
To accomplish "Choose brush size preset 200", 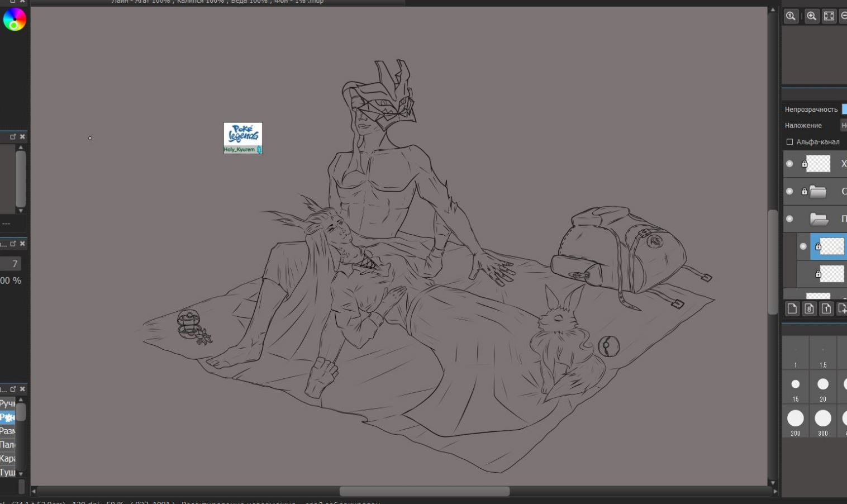I will point(796,421).
